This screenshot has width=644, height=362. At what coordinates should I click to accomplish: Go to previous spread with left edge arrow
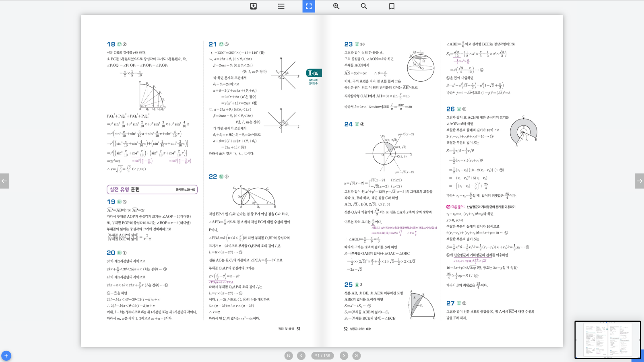4,181
